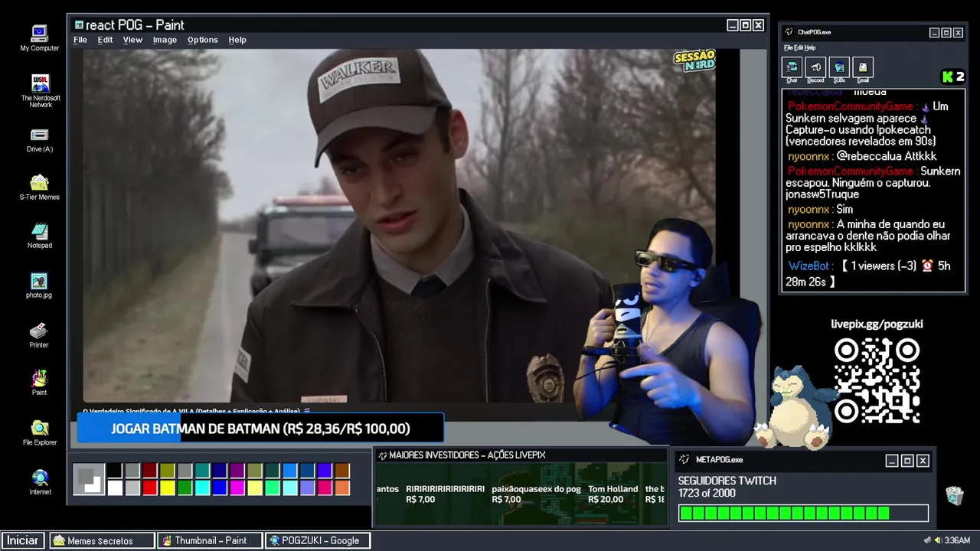The image size is (980, 551).
Task: Click the '1723 of 2000' follower count
Action: pos(706,494)
